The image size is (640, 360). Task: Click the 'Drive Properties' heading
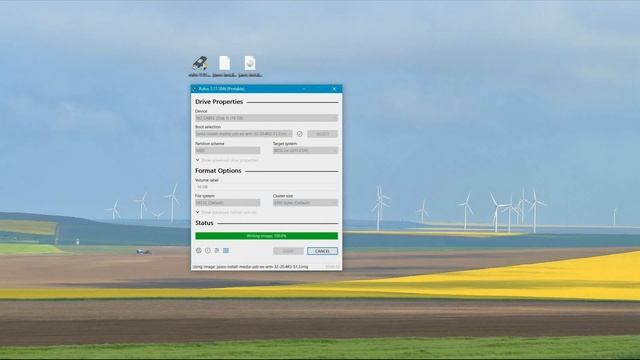[219, 102]
